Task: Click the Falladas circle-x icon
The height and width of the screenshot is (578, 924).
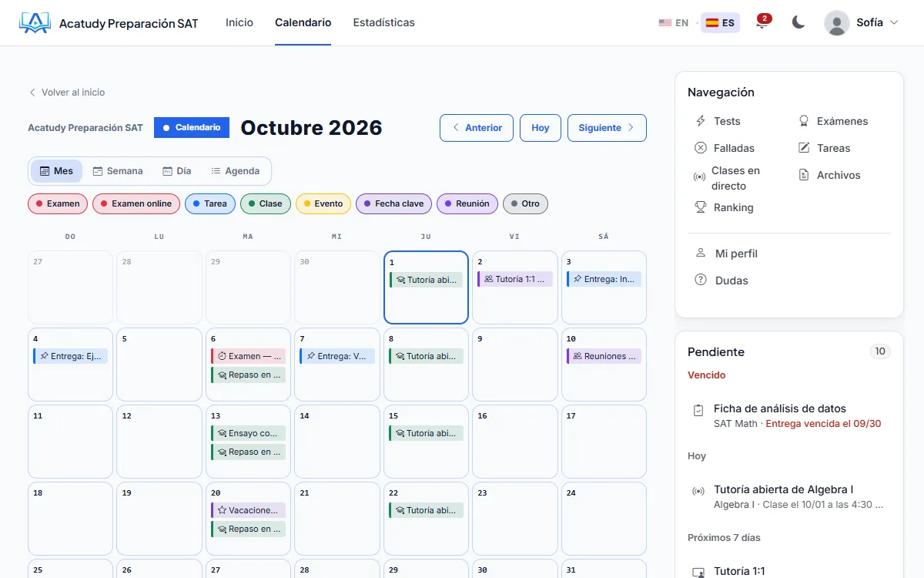Action: click(701, 148)
